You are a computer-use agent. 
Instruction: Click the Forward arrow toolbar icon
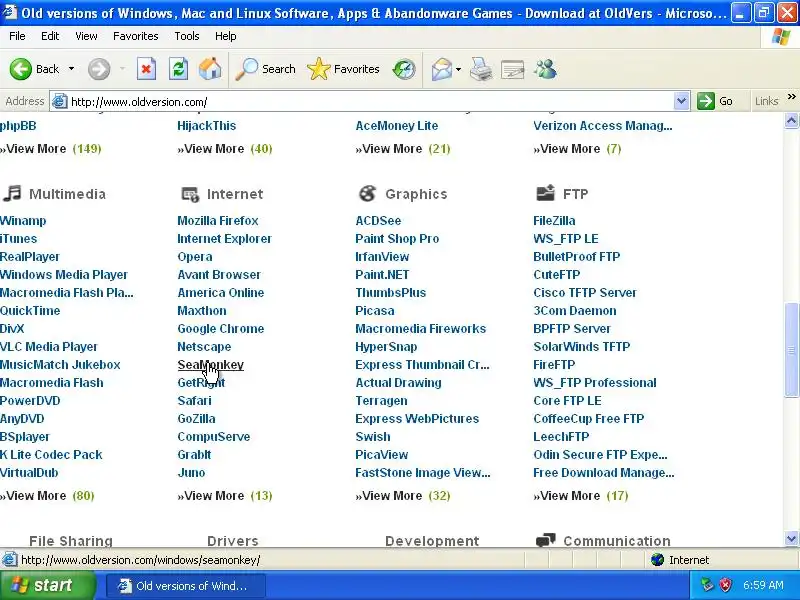(99, 69)
